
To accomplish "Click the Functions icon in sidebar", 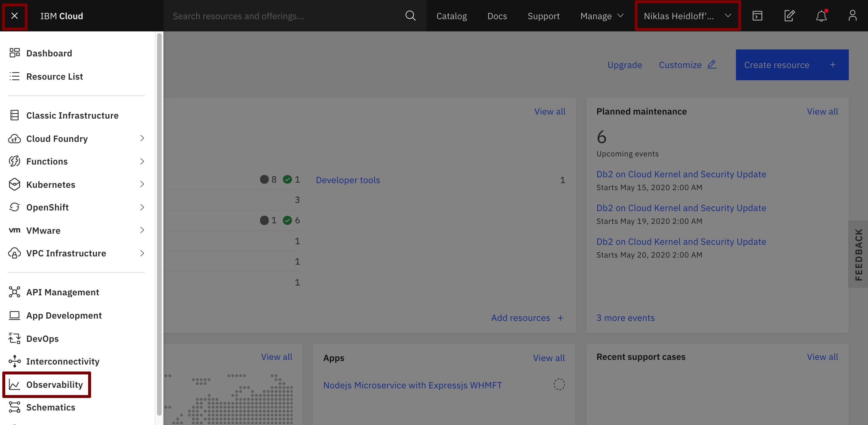I will tap(15, 161).
